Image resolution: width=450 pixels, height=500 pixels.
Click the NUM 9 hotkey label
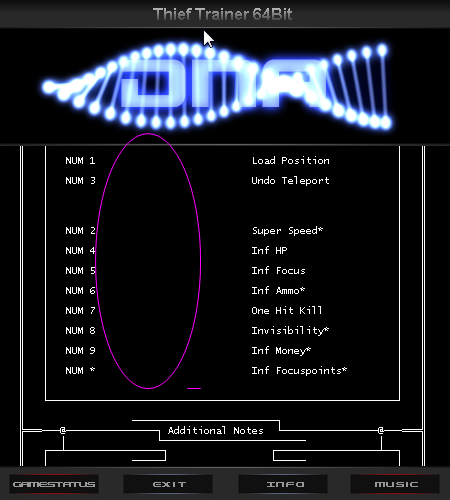pos(80,351)
